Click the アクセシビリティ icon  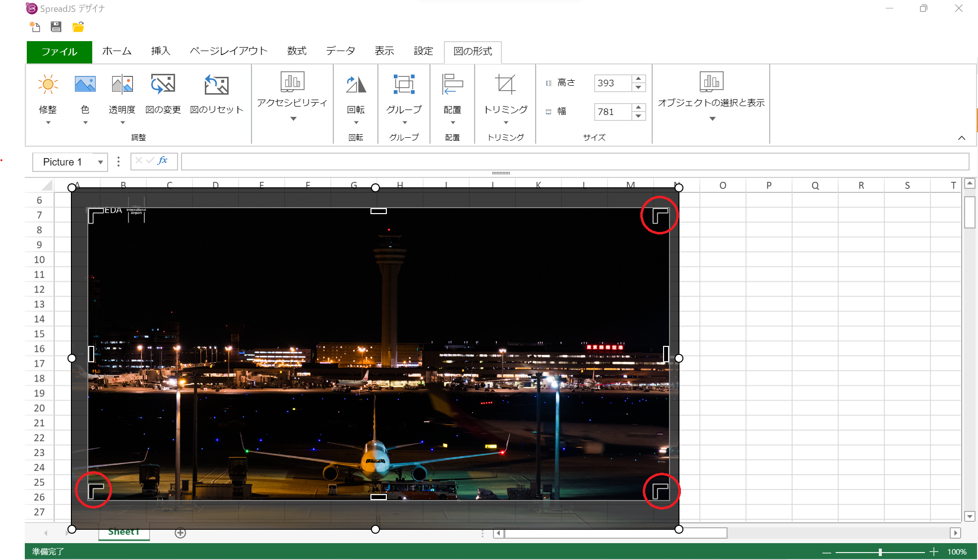point(293,82)
